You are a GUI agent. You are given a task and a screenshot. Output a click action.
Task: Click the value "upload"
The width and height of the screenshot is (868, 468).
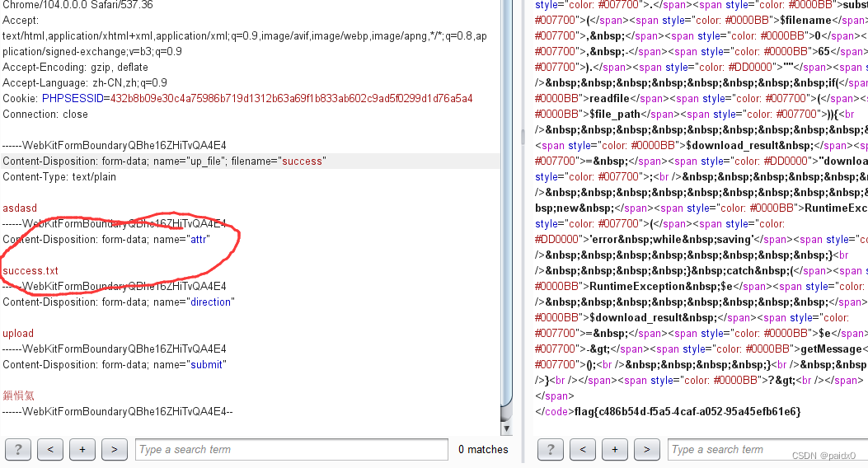pos(18,333)
